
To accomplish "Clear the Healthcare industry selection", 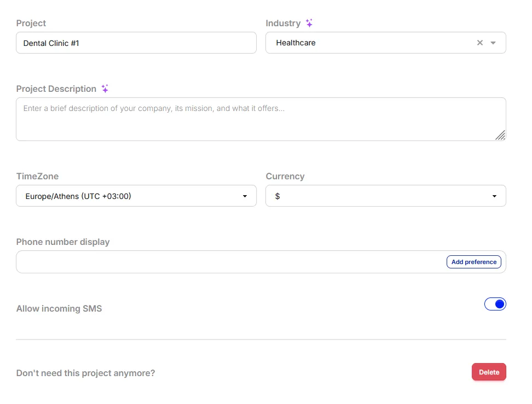I will 480,43.
